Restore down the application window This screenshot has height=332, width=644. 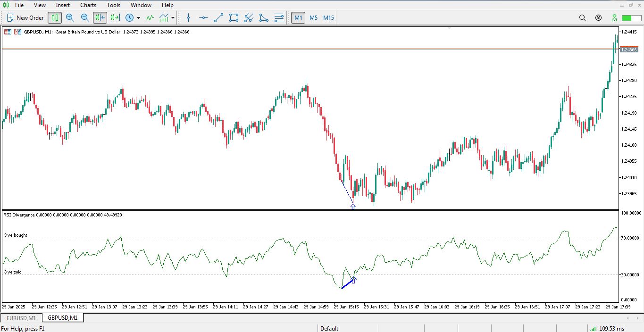point(630,5)
